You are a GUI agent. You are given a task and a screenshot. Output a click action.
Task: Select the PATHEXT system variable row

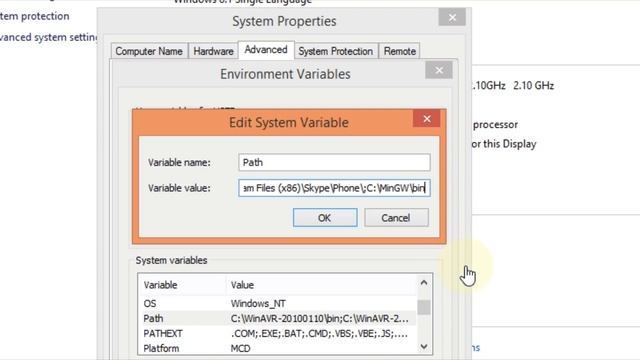click(x=278, y=333)
